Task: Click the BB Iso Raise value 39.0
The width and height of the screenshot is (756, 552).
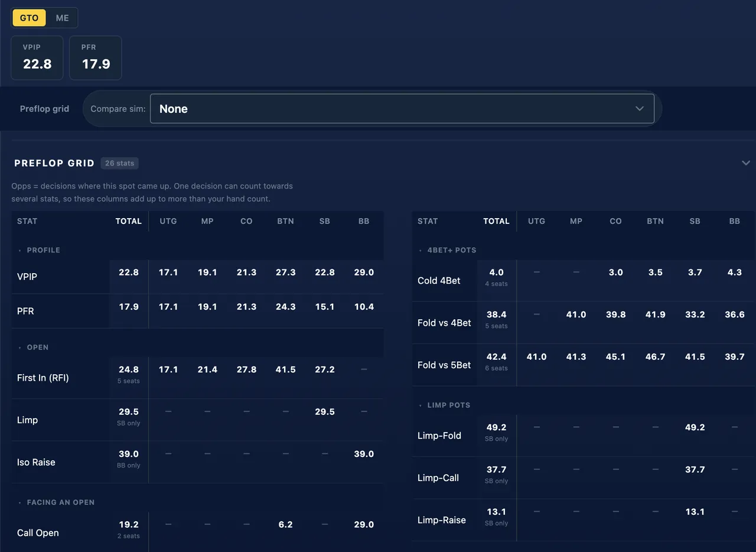Action: [x=364, y=454]
